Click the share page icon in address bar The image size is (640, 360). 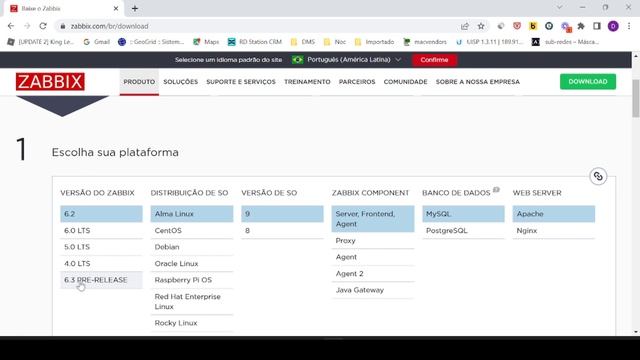(x=464, y=26)
